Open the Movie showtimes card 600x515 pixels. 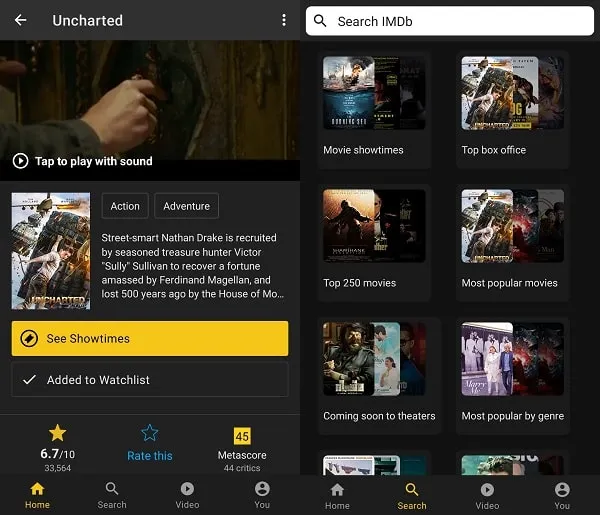tap(374, 110)
